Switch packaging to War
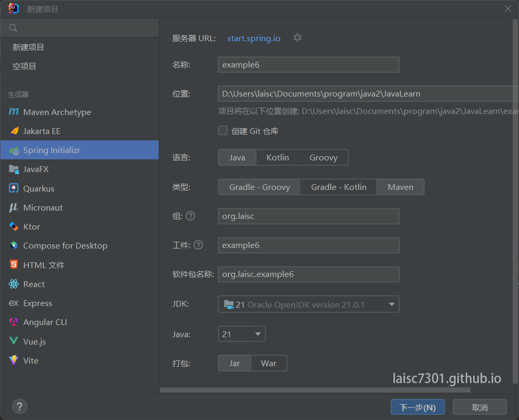This screenshot has width=519, height=420. [x=268, y=363]
